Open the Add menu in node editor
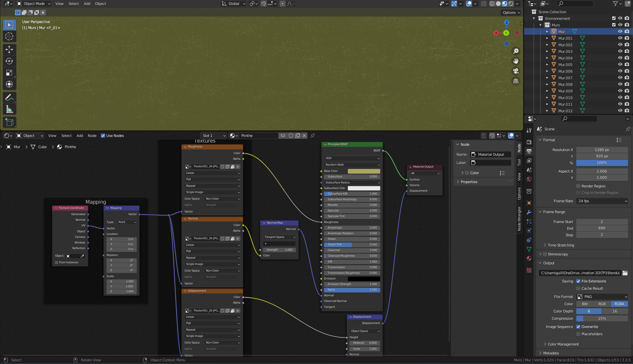Image resolution: width=633 pixels, height=364 pixels. 80,136
